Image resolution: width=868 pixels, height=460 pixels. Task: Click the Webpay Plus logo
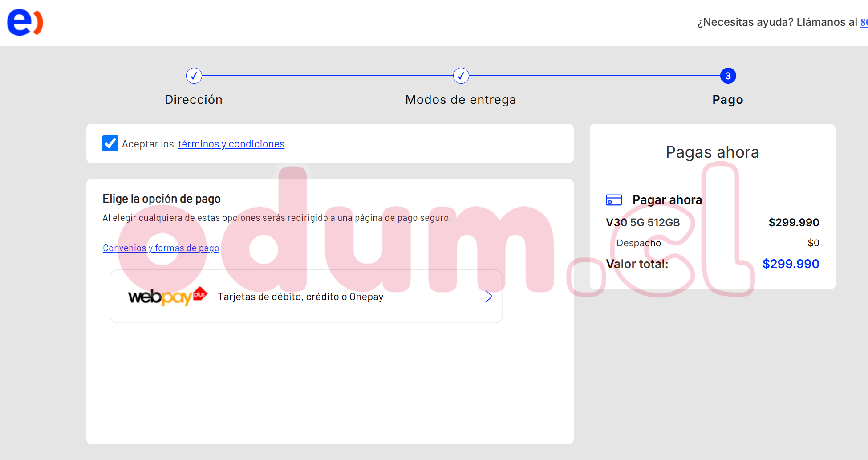[167, 296]
